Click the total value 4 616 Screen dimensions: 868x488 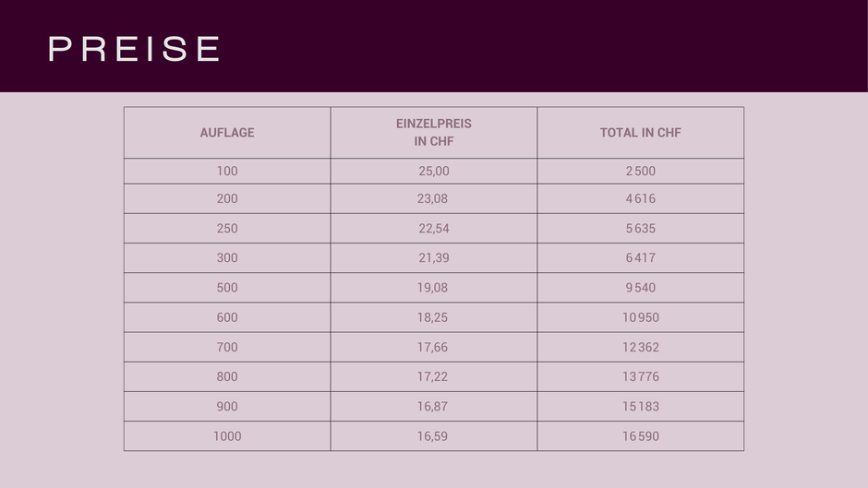(640, 198)
